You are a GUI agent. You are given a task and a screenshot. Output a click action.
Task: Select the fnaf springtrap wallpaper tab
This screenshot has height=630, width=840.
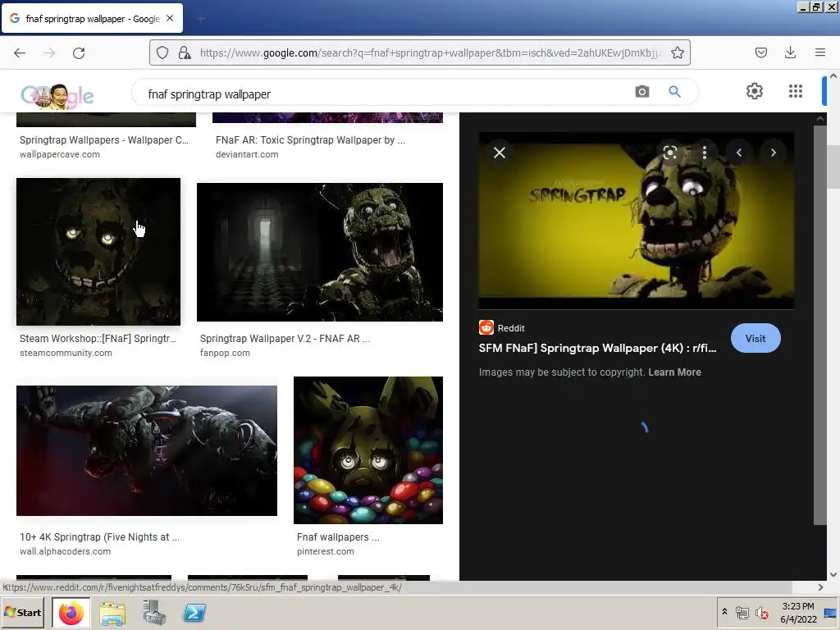(92, 18)
